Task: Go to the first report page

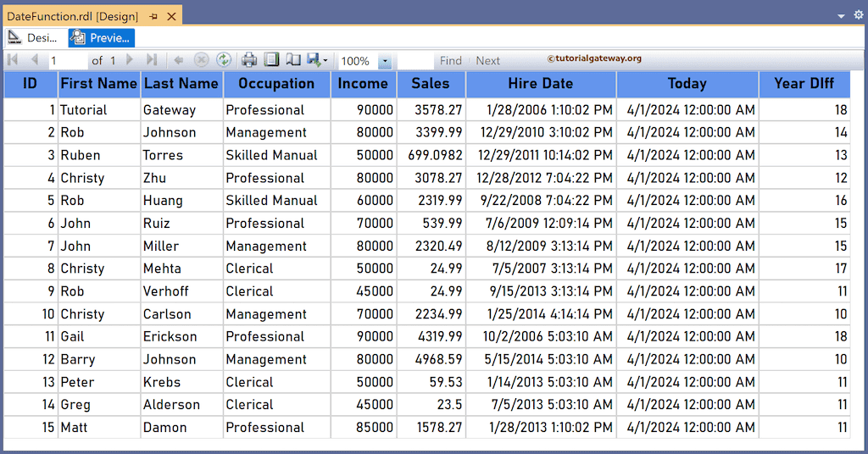Action: [x=14, y=60]
